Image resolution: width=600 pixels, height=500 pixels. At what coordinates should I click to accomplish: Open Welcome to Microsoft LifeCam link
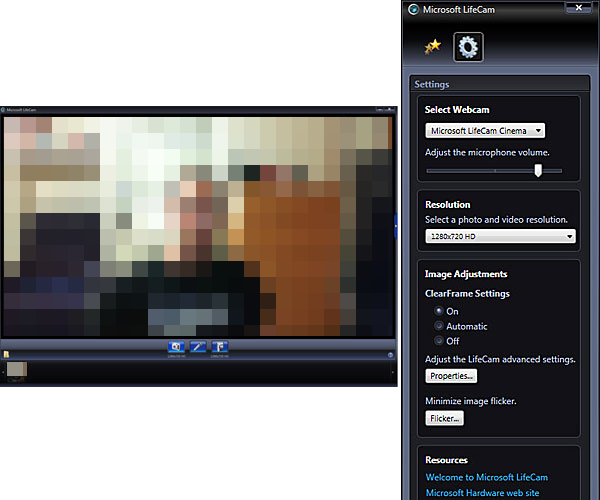(x=486, y=477)
